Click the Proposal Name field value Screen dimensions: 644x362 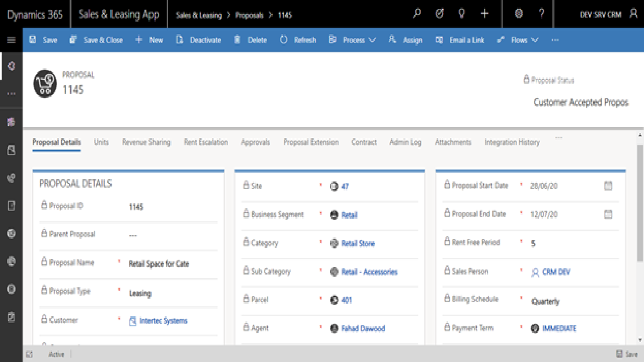coord(158,264)
